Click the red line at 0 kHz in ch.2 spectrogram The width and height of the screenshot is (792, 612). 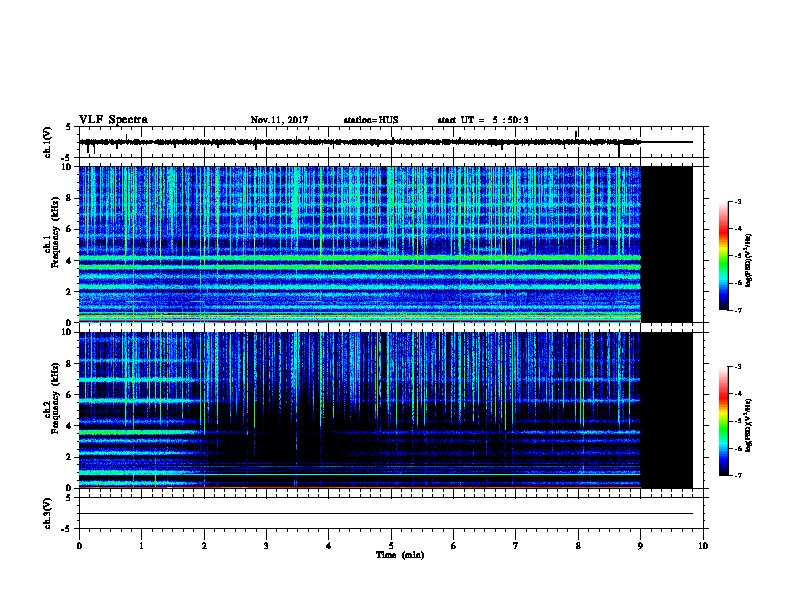[360, 487]
